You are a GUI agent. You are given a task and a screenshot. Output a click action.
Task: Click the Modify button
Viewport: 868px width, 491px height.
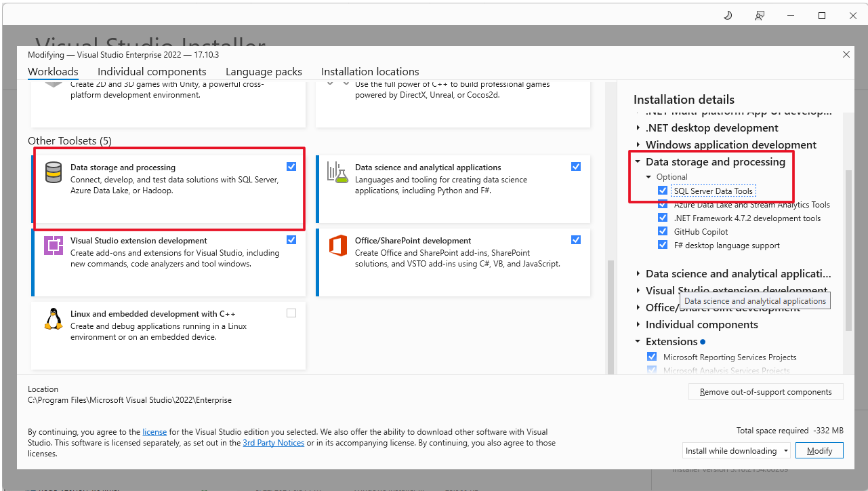(x=819, y=450)
